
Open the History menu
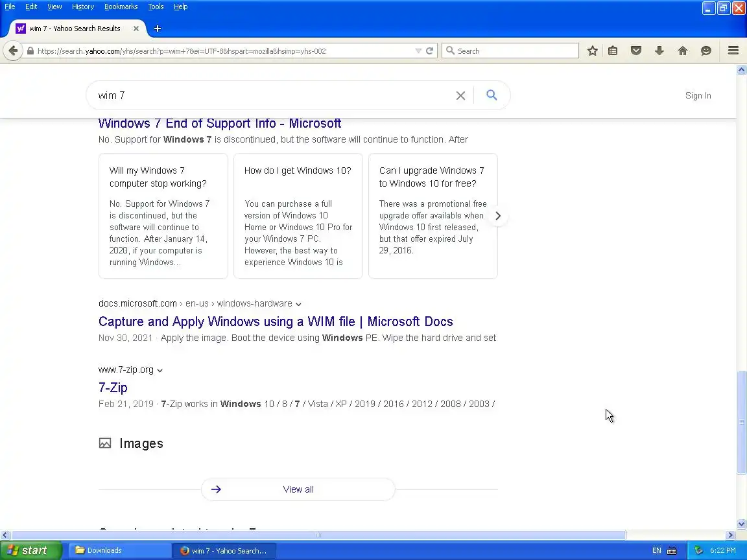(x=83, y=6)
